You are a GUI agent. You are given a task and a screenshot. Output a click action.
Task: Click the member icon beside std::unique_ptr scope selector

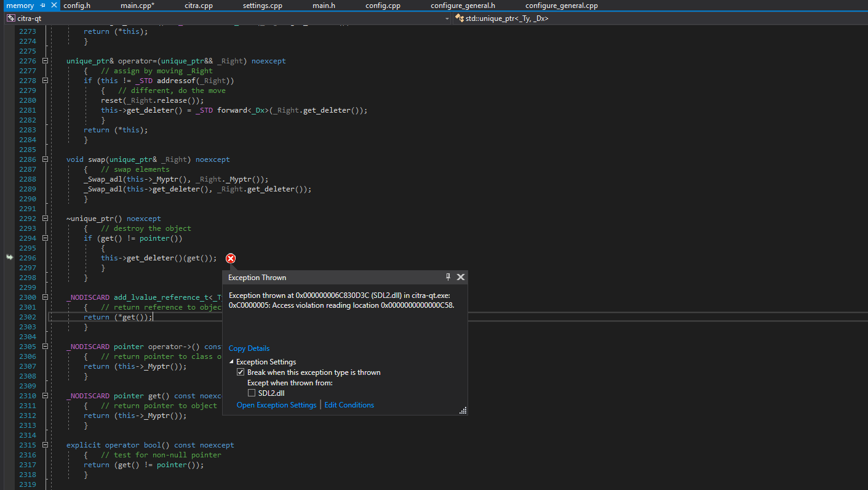click(458, 18)
